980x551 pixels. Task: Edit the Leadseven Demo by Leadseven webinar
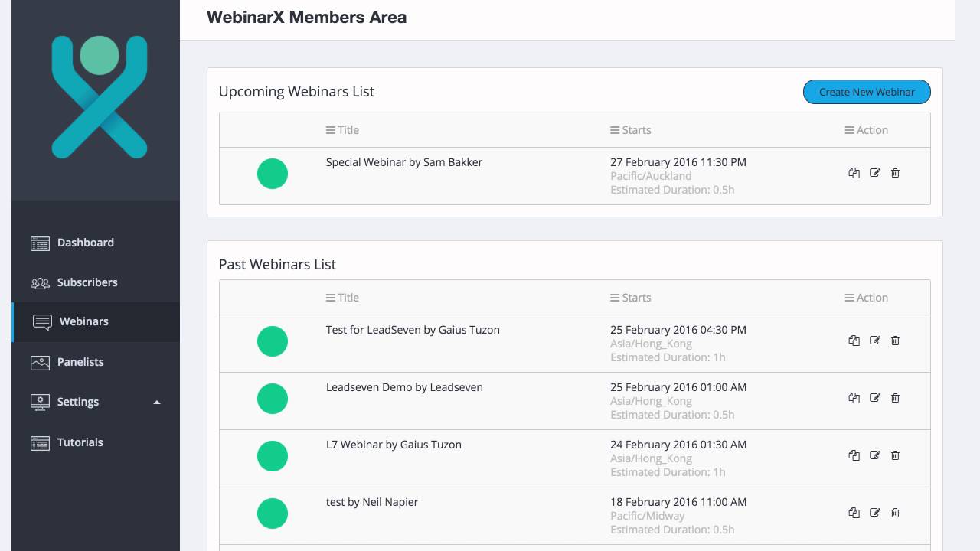(875, 398)
